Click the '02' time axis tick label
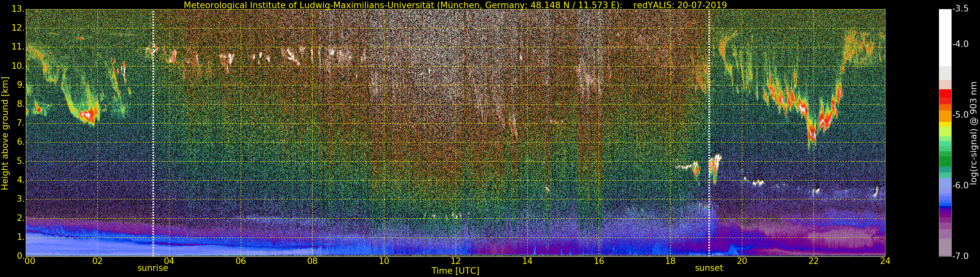980x277 pixels. point(97,261)
